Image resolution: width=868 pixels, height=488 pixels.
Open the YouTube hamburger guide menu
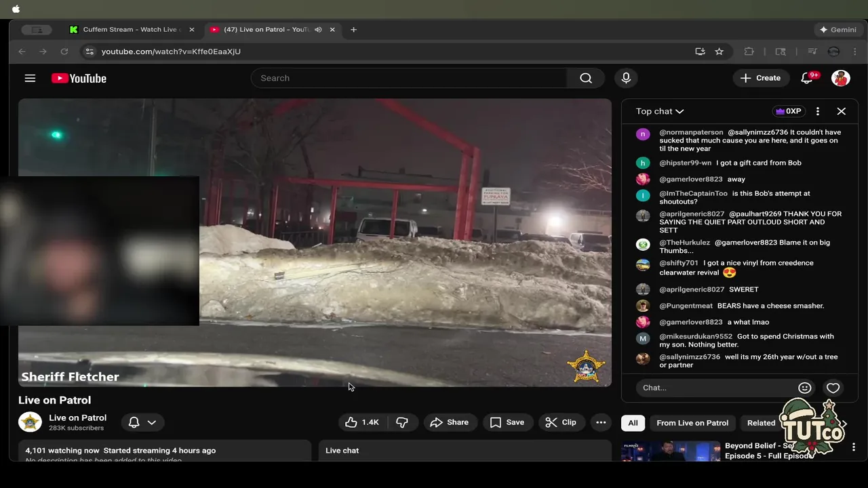[30, 78]
